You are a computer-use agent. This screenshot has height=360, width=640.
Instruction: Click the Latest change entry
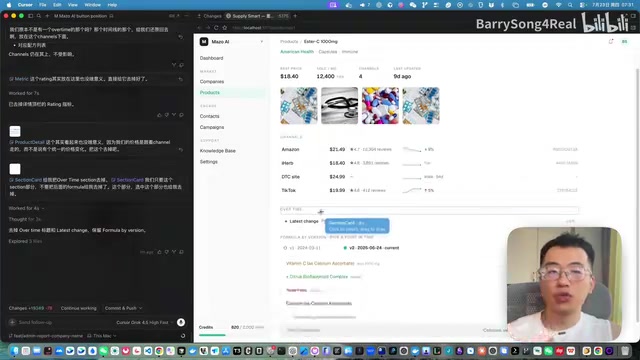304,221
